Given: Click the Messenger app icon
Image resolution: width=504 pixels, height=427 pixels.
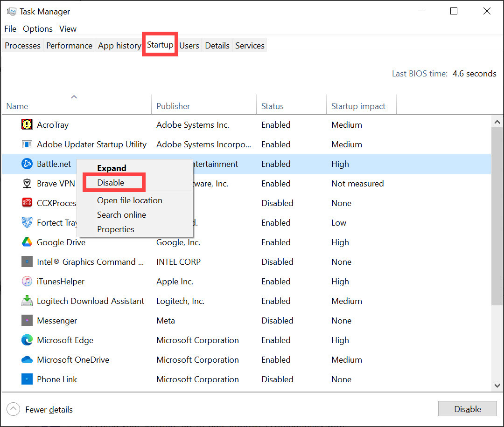Looking at the screenshot, I should click(x=27, y=320).
